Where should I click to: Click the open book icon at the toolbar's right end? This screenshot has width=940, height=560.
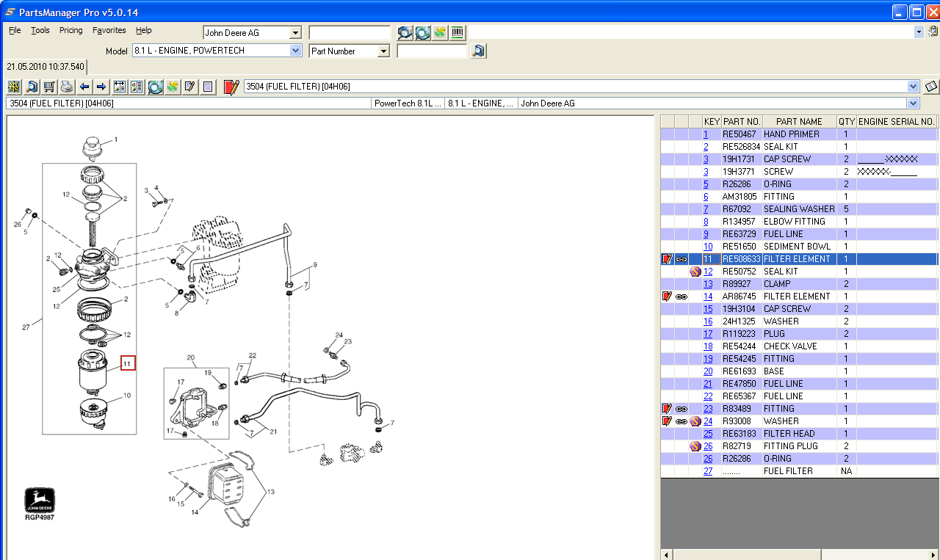[931, 87]
